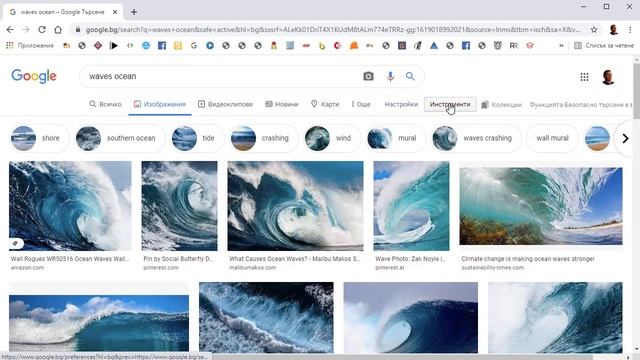The height and width of the screenshot is (360, 640).
Task: Reload the page with the refresh icon
Action: click(x=42, y=29)
